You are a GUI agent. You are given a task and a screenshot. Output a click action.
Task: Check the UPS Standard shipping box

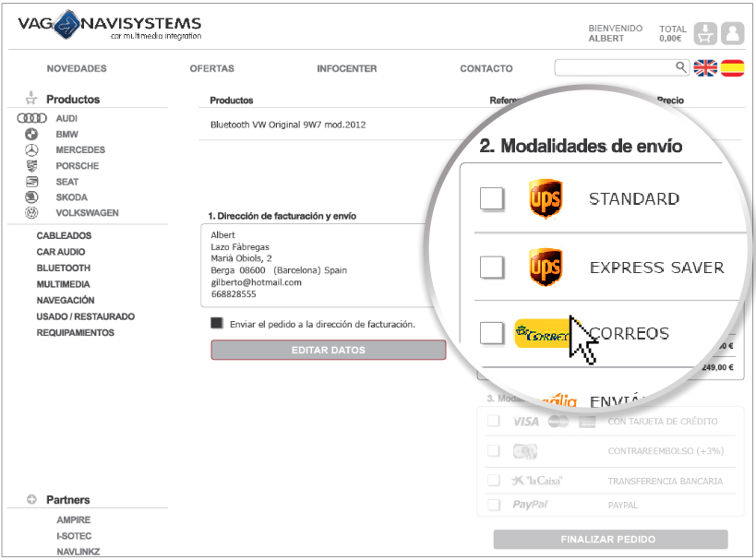(492, 198)
